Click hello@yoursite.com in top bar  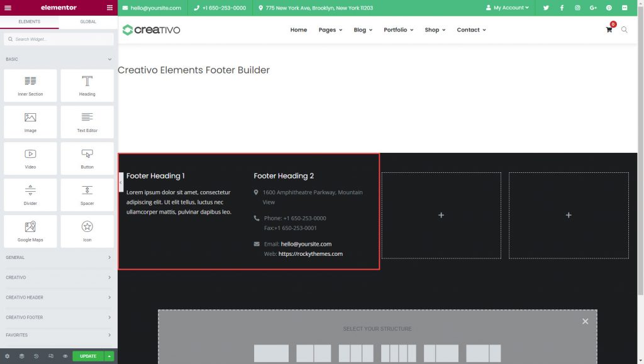[x=152, y=8]
